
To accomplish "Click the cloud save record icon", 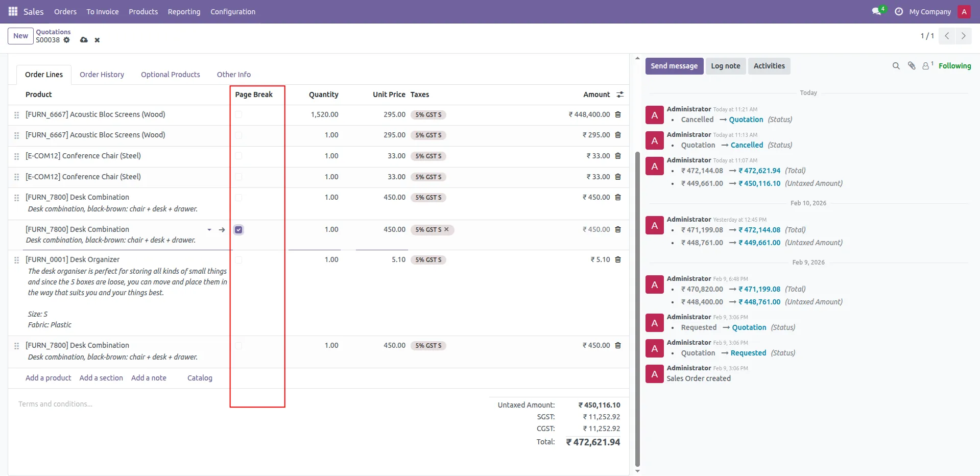I will click(84, 40).
